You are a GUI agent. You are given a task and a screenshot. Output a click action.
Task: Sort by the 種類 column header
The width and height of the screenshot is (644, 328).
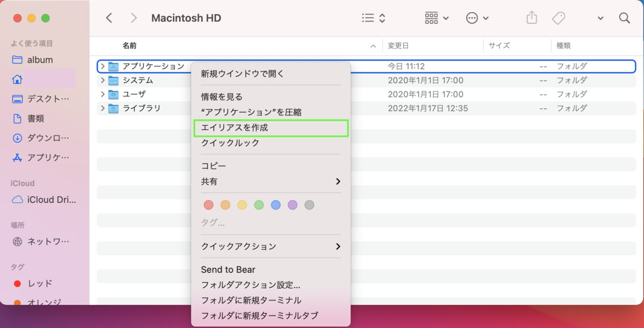pyautogui.click(x=563, y=46)
